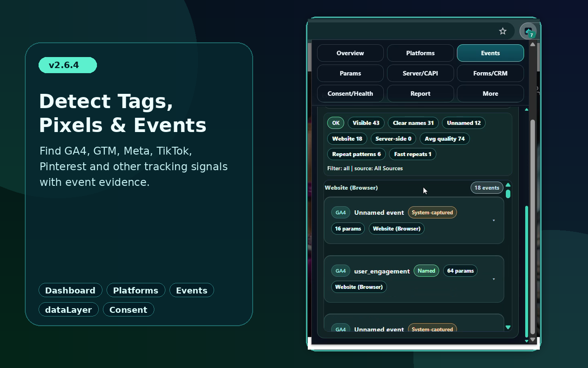Click the Website (Browser) tag under user_engagement
The image size is (588, 368).
coord(359,287)
